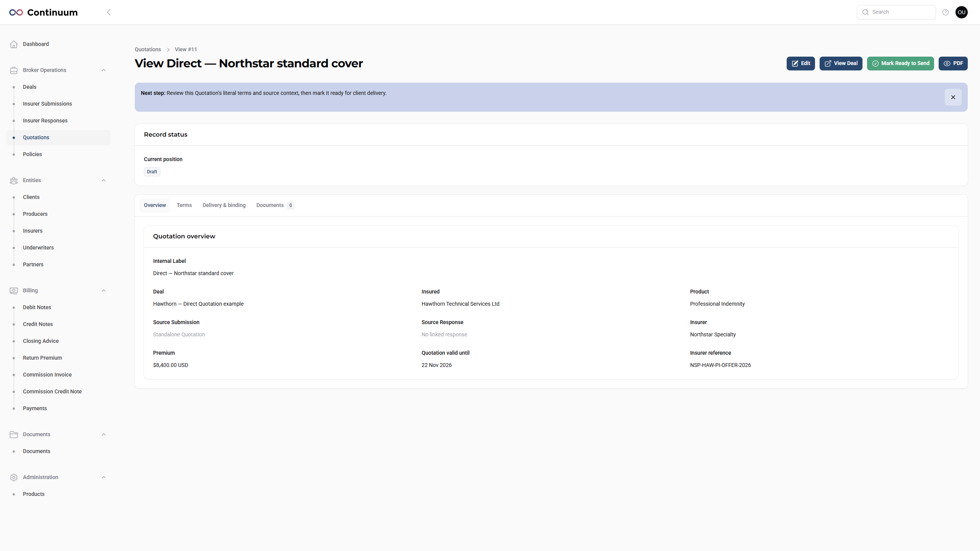
Task: Click the Broker Operations briefcase icon
Action: pyautogui.click(x=14, y=70)
